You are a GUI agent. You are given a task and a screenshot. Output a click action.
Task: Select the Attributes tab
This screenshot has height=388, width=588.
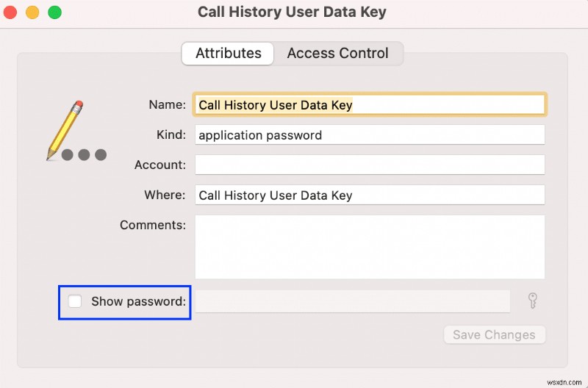(228, 54)
